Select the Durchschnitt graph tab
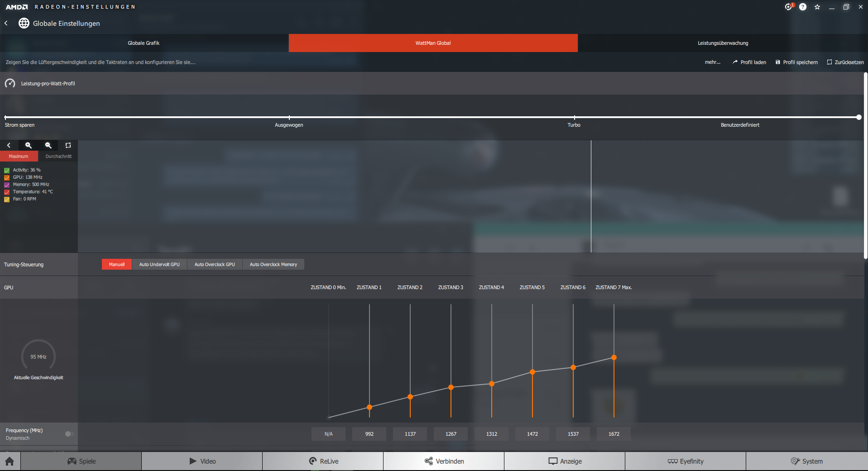 point(58,156)
